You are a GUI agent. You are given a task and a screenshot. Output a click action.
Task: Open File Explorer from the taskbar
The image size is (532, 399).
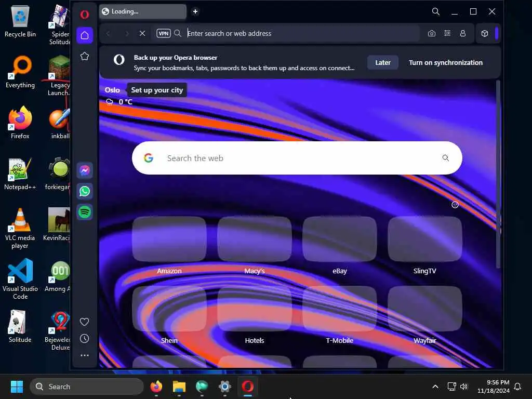(179, 387)
